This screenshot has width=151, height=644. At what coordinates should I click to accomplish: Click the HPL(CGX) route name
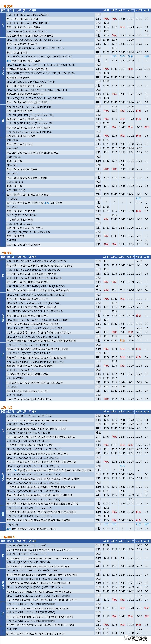click(x=12, y=525)
